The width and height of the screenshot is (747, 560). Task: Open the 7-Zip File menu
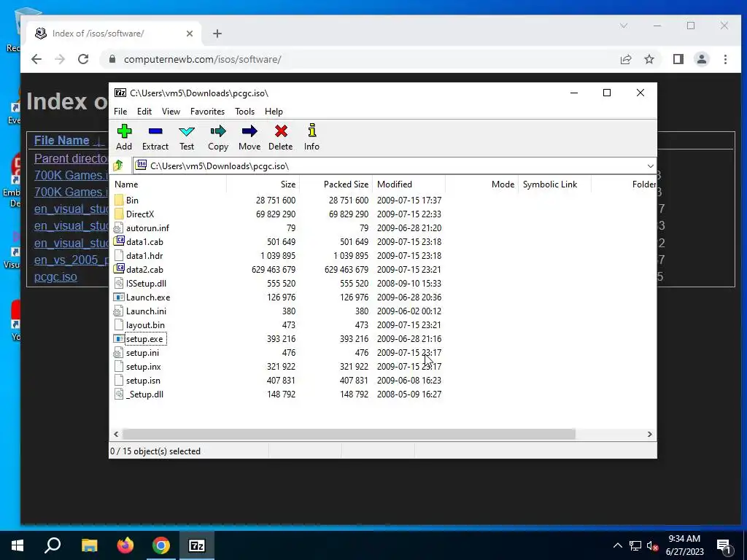[120, 112]
